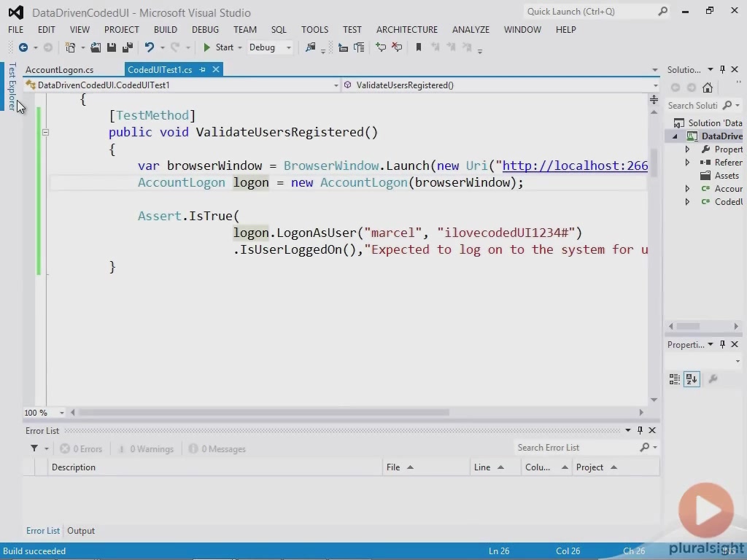Click the Error List filter funnel icon
The width and height of the screenshot is (747, 560).
click(34, 448)
